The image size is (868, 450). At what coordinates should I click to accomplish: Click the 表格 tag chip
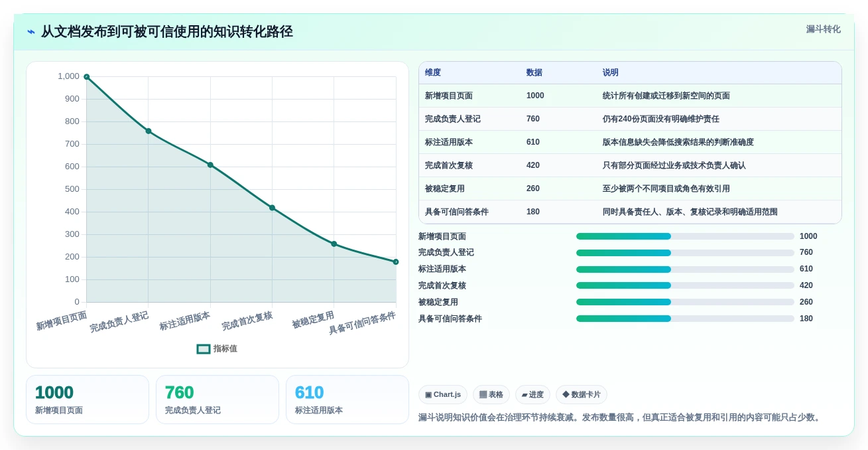pos(491,394)
